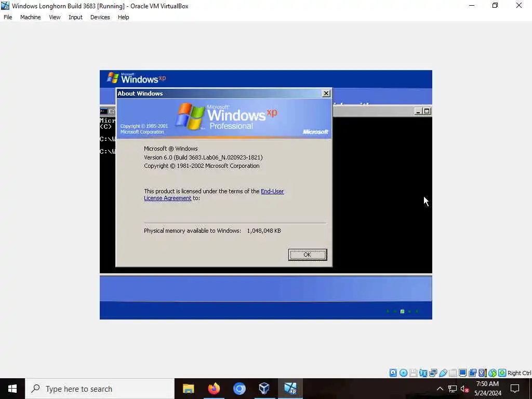Click the mouse integration status icon
Image resolution: width=532 pixels, height=399 pixels.
[x=493, y=373]
